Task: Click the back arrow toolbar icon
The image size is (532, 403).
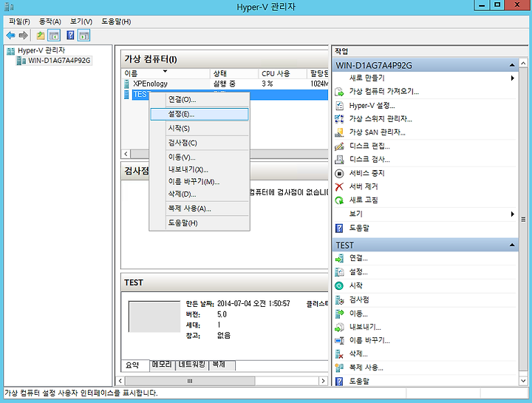Action: (11, 35)
